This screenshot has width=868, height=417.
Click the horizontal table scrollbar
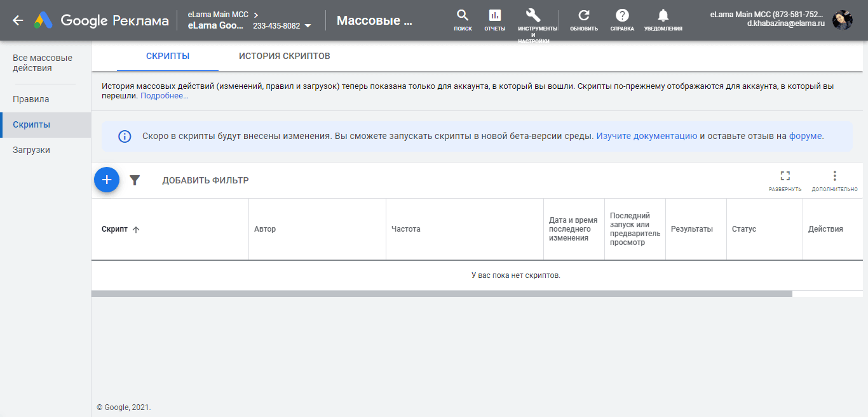(442, 294)
